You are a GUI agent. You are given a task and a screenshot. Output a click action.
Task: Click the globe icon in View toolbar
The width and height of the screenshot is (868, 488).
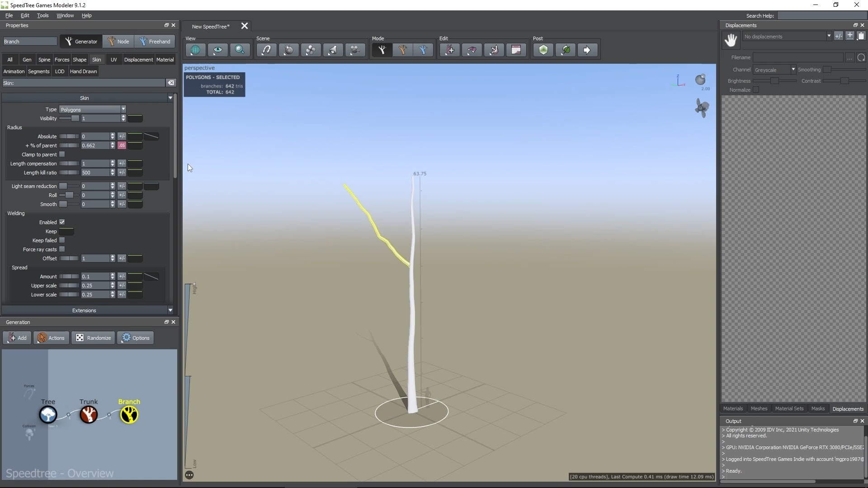(x=195, y=50)
